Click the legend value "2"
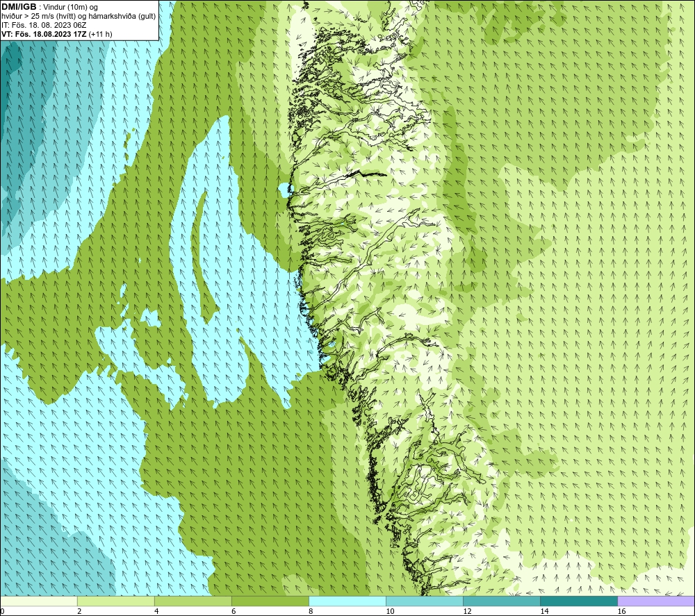Viewport: 695px width, 616px height. coord(79,611)
